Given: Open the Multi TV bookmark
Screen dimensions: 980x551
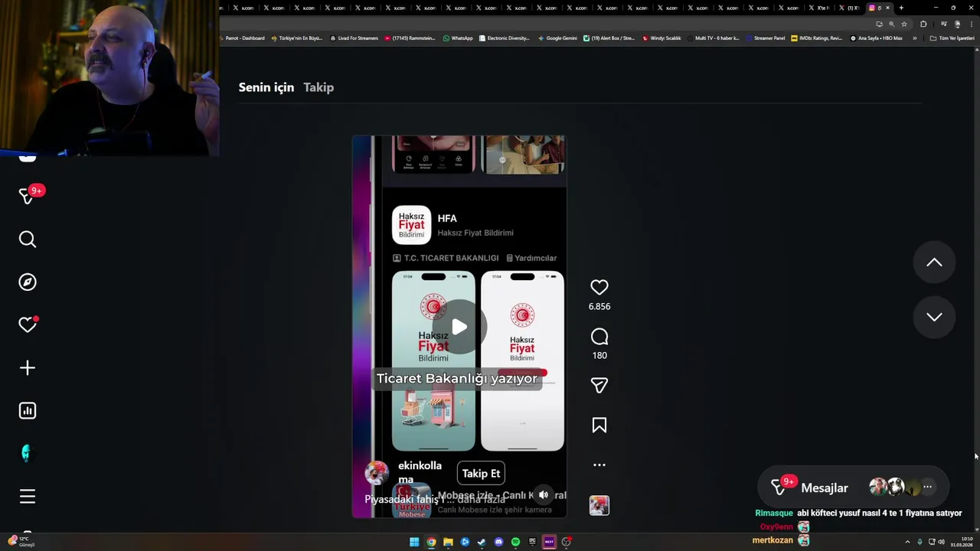Looking at the screenshot, I should coord(714,38).
